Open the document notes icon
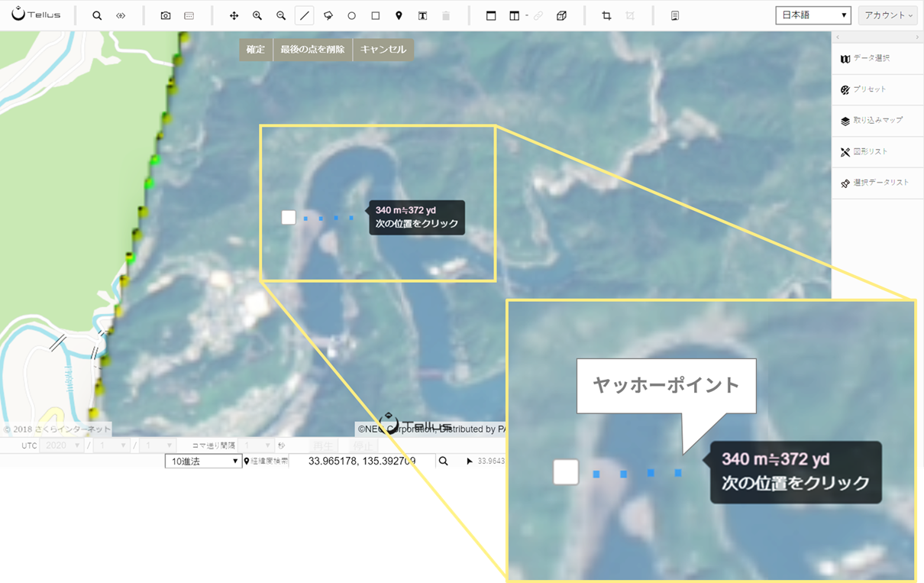Viewport: 924px width, 583px height. [675, 15]
